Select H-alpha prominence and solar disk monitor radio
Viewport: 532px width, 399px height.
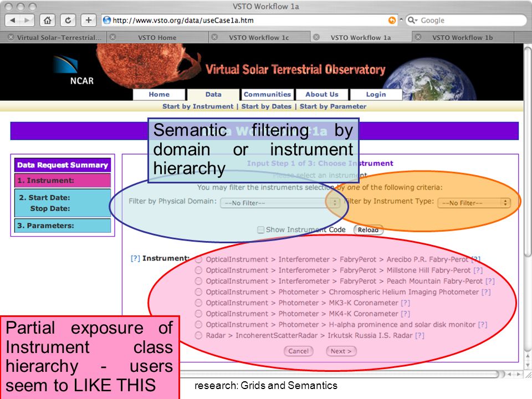(198, 325)
